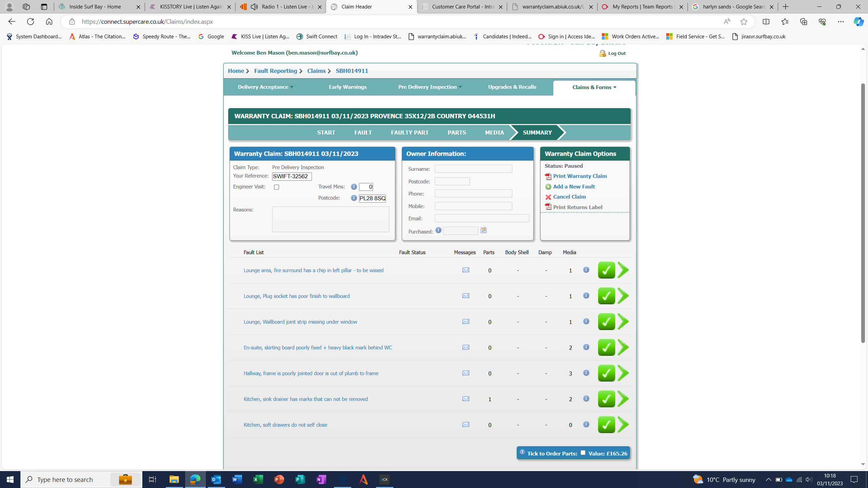This screenshot has width=868, height=488.
Task: Click Print Returns Label PDF icon
Action: pyautogui.click(x=548, y=207)
